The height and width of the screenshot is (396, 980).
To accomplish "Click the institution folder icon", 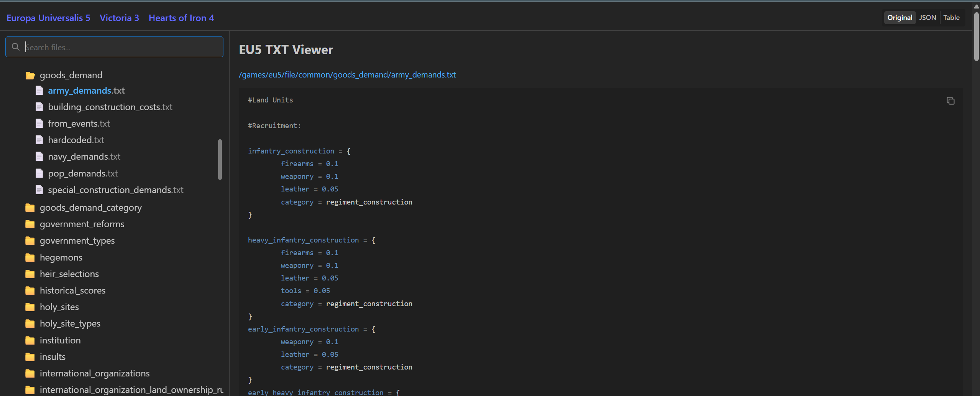I will click(30, 340).
